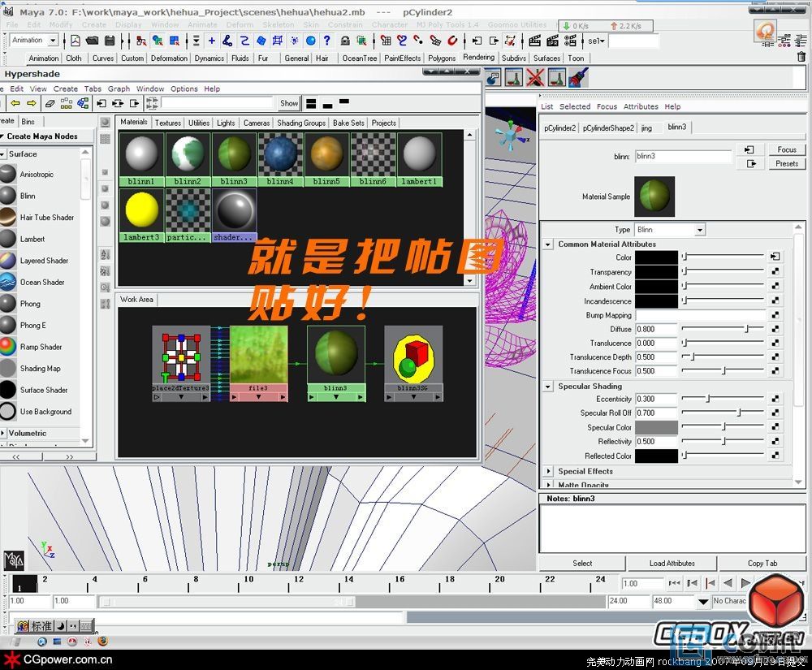Click the blinn name input field
Image resolution: width=812 pixels, height=670 pixels.
(x=684, y=157)
